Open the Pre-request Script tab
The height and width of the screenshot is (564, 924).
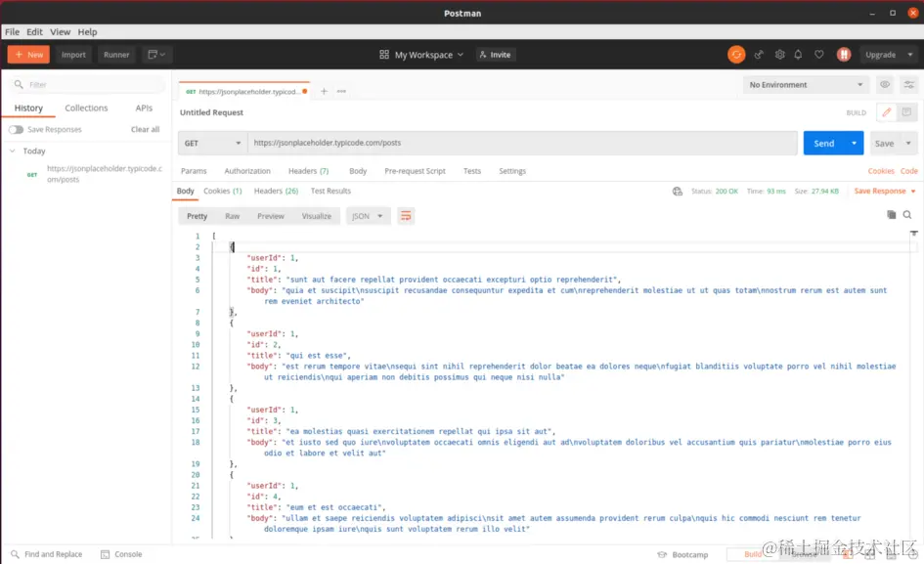(415, 171)
